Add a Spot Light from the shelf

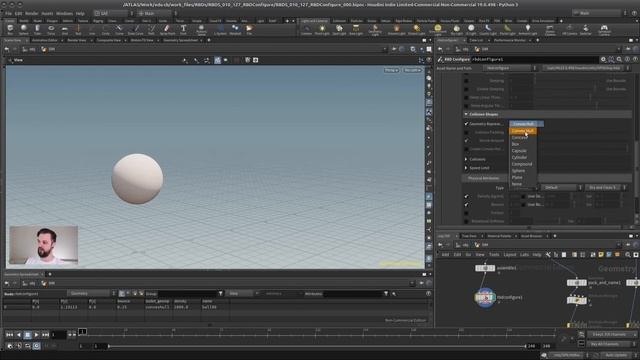tap(339, 29)
